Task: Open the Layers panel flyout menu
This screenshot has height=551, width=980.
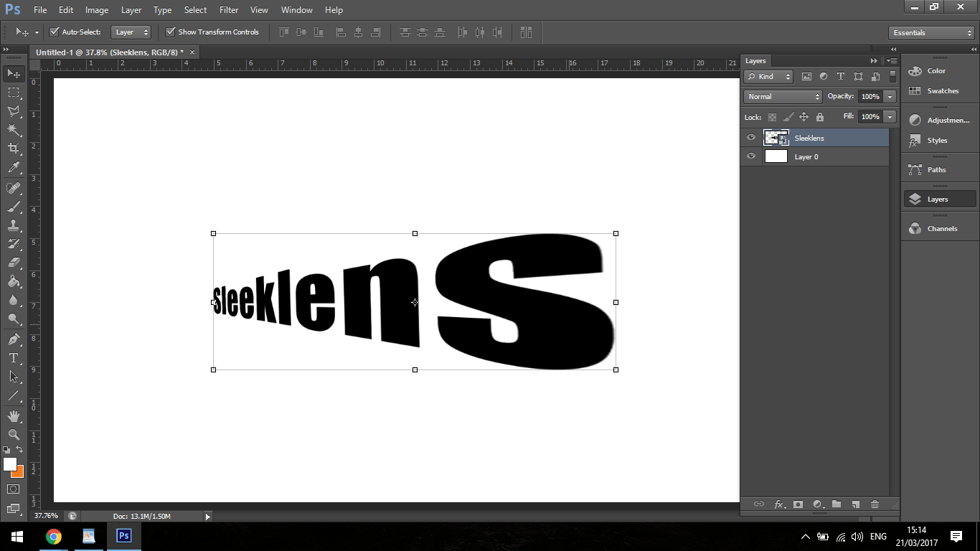Action: (892, 61)
